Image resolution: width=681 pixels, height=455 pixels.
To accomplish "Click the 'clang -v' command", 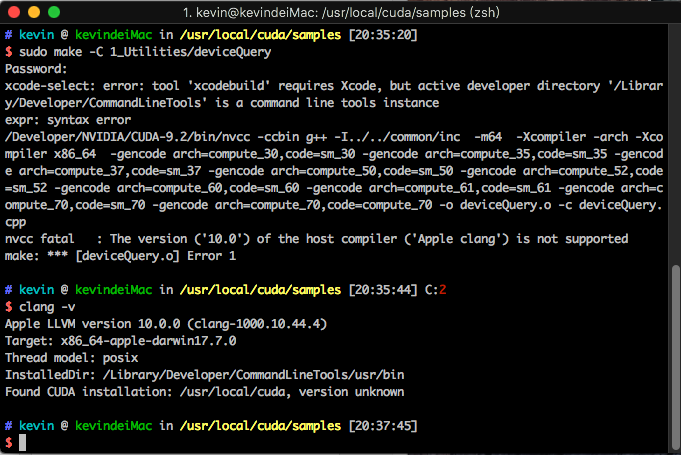I will (47, 307).
